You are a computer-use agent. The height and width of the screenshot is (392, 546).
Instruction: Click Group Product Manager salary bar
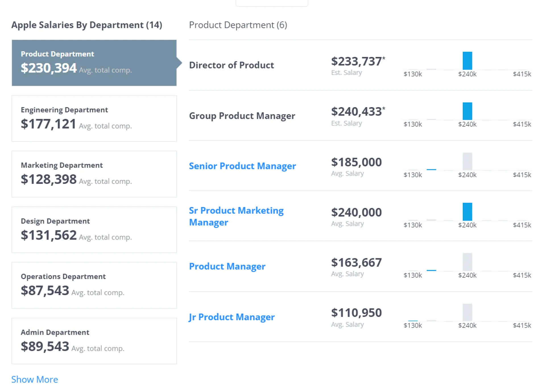tap(467, 111)
